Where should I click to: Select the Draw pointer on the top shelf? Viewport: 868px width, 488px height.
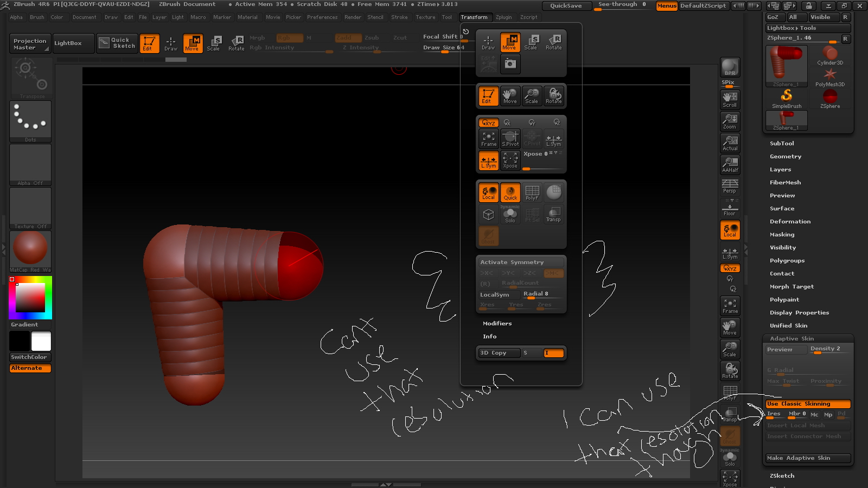(x=171, y=43)
